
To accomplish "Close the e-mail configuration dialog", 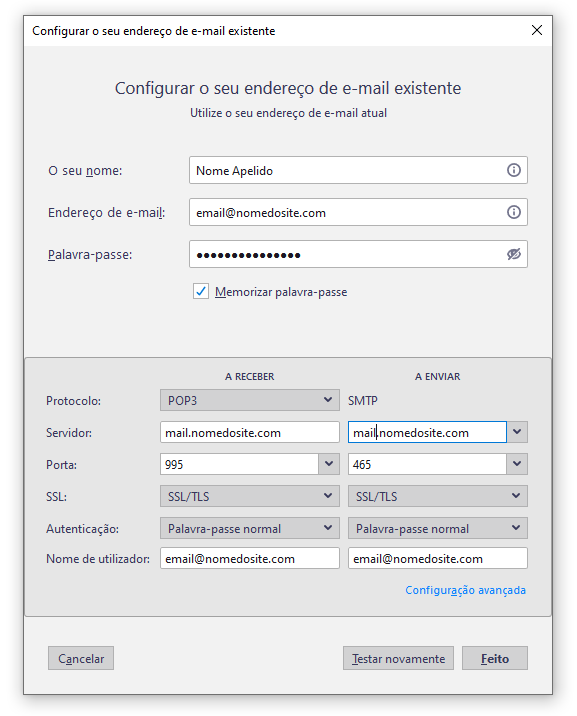I will point(537,31).
